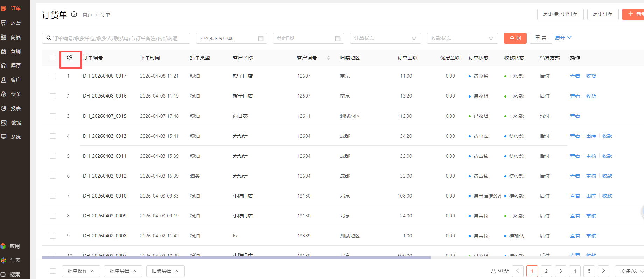Open the 报表 pie chart icon
644x279 pixels.
[3, 108]
